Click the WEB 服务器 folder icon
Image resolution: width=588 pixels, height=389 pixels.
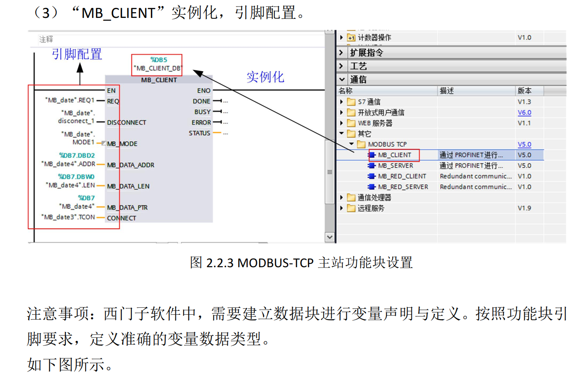tap(351, 123)
